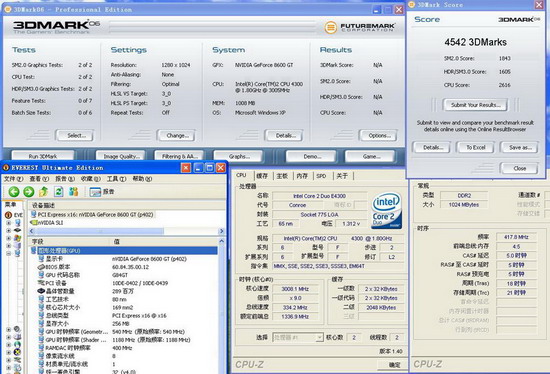Click the 报告 report icon in EVEREST toolbar
The height and width of the screenshot is (374, 550).
(x=102, y=192)
